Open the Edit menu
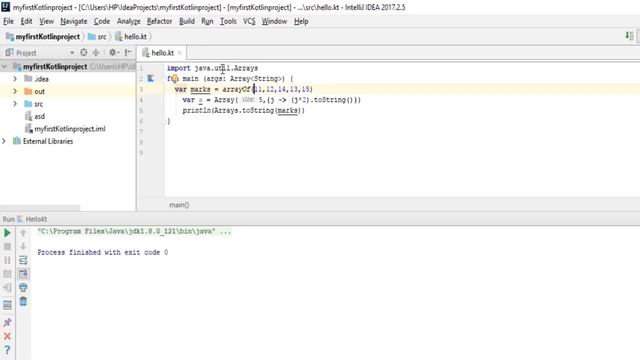Screen dimensions: 640x360 (x=27, y=21)
